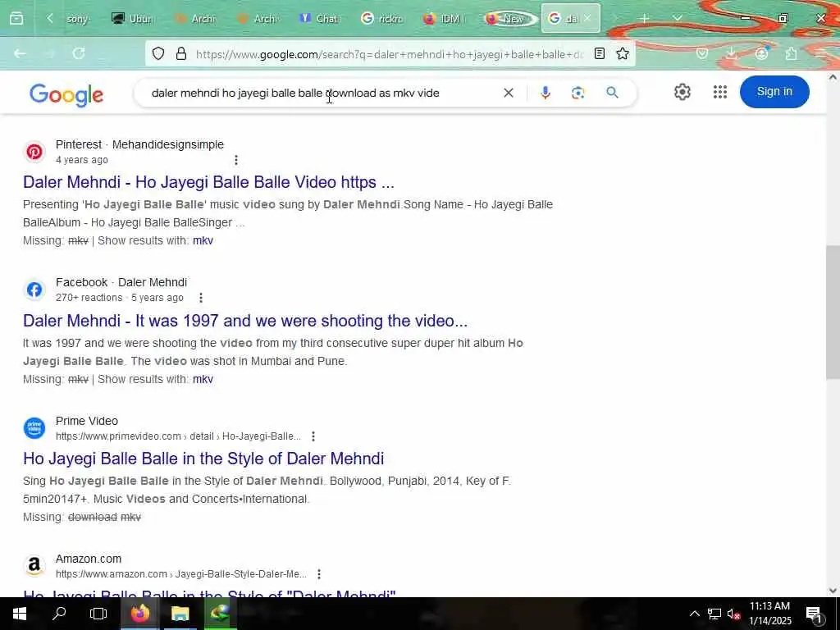Open File Explorer from the taskbar
This screenshot has width=840, height=630.
(x=180, y=614)
